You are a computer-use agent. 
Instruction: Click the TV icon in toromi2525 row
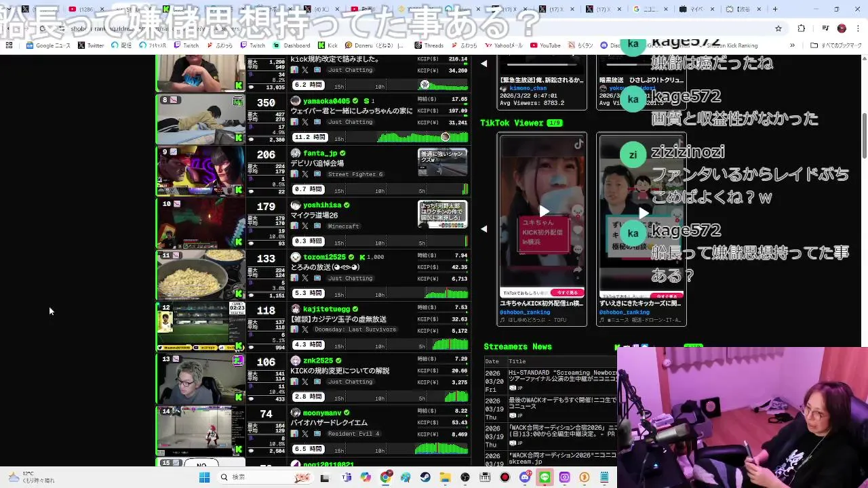click(317, 278)
